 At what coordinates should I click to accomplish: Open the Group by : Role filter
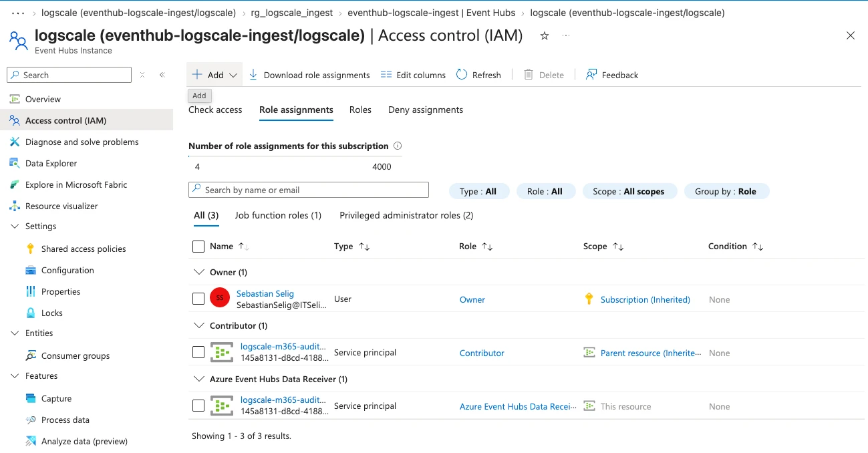726,191
